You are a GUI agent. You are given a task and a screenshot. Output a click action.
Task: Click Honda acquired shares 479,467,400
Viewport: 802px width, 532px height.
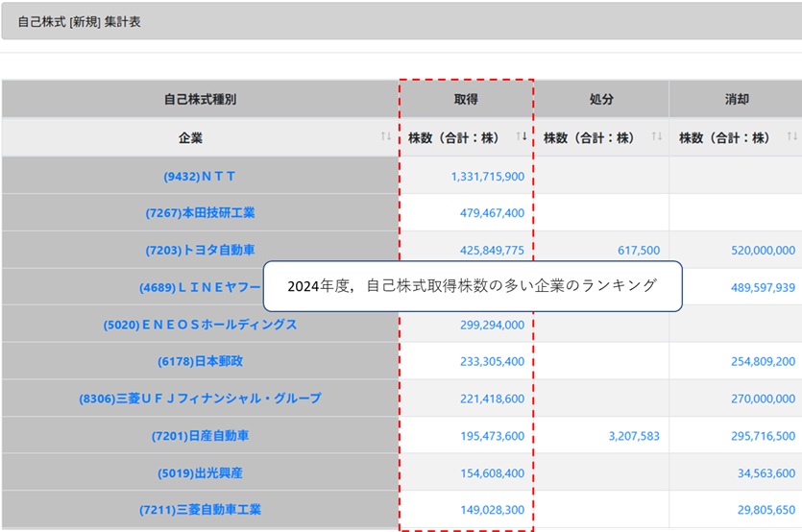492,213
